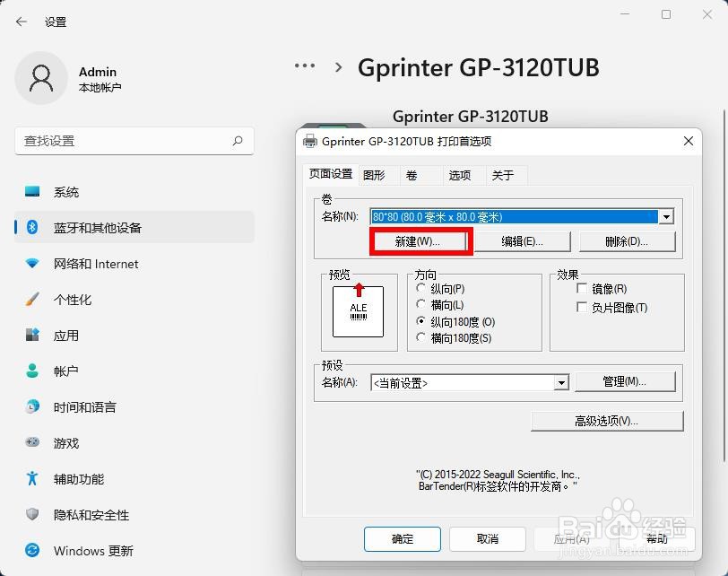Viewport: 728px width, 576px height.
Task: Click the 取消 button
Action: pos(488,539)
